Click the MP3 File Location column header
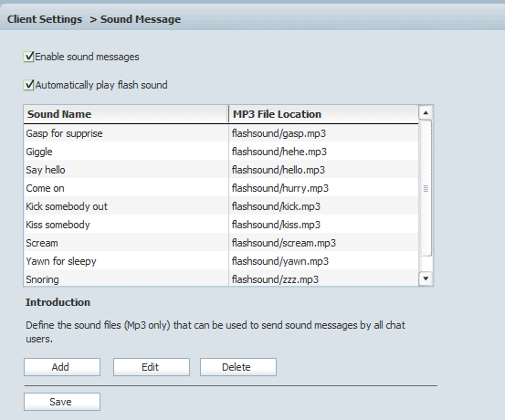 point(323,114)
